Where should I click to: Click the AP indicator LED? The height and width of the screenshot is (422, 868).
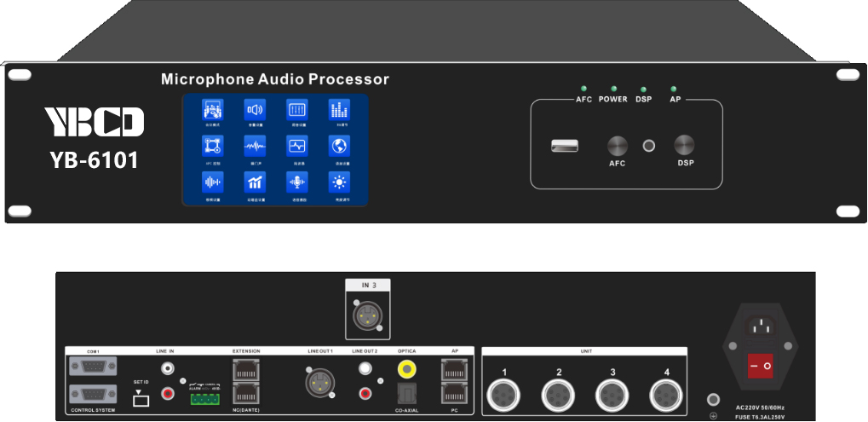click(674, 89)
